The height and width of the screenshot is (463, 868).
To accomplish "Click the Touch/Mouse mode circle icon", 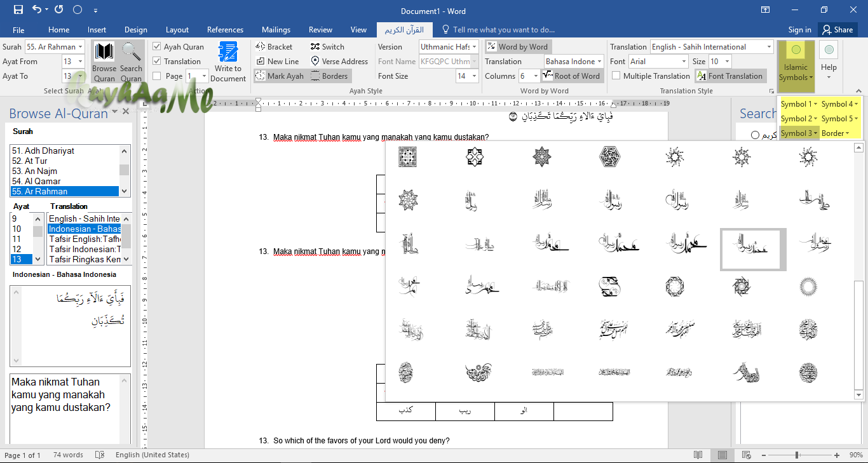I will pos(78,10).
